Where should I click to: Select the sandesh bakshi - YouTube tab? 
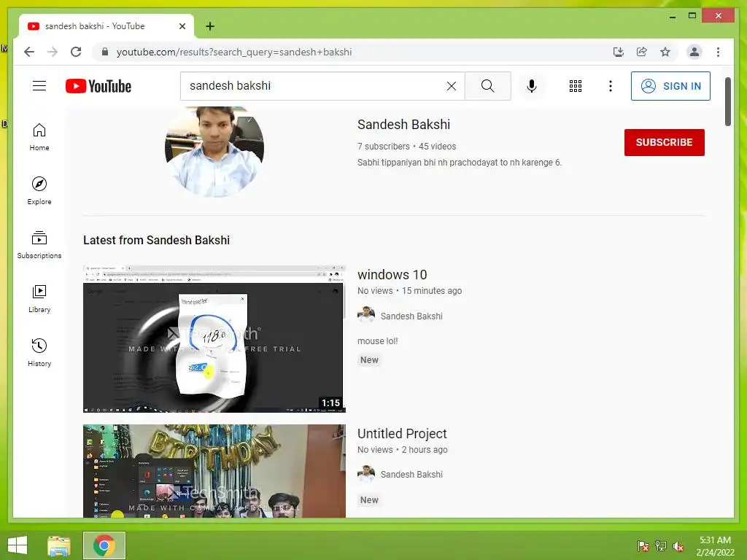click(107, 26)
